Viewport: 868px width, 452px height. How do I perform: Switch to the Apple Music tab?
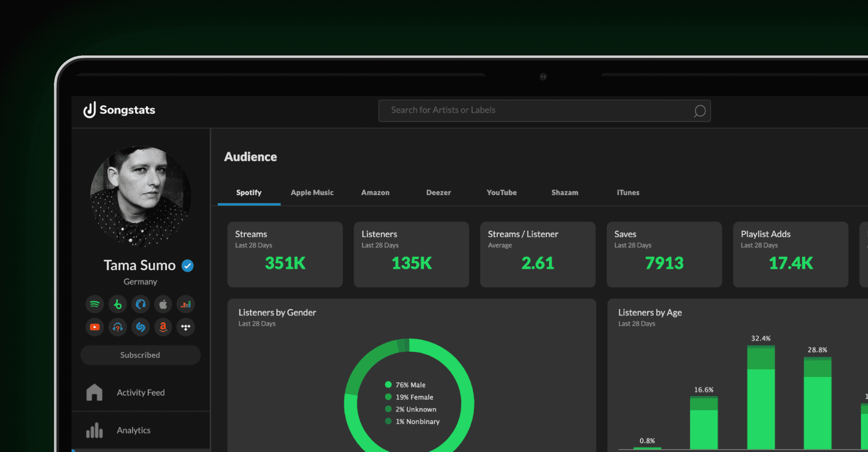[x=312, y=192]
